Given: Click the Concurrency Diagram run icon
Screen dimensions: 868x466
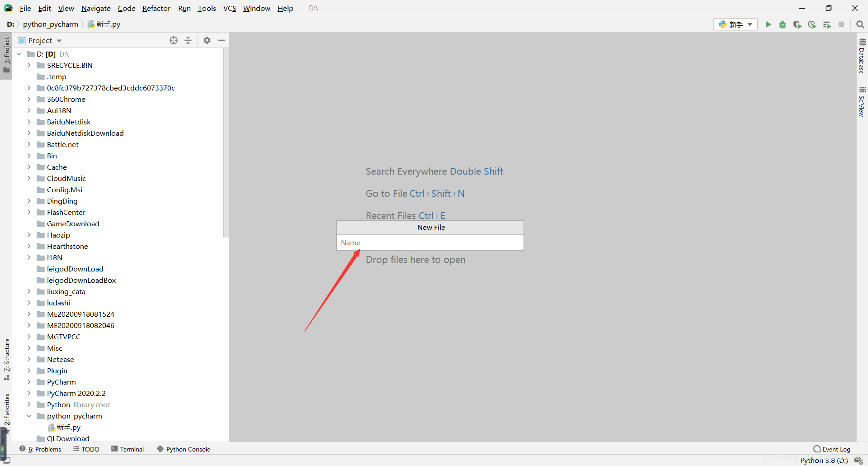Looking at the screenshot, I should coord(827,24).
